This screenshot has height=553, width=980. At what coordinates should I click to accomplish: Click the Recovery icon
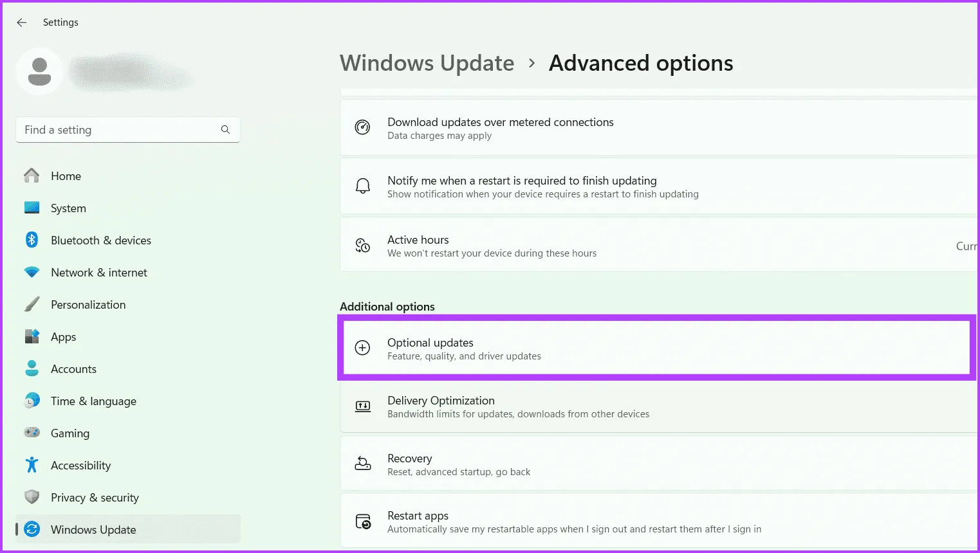363,464
